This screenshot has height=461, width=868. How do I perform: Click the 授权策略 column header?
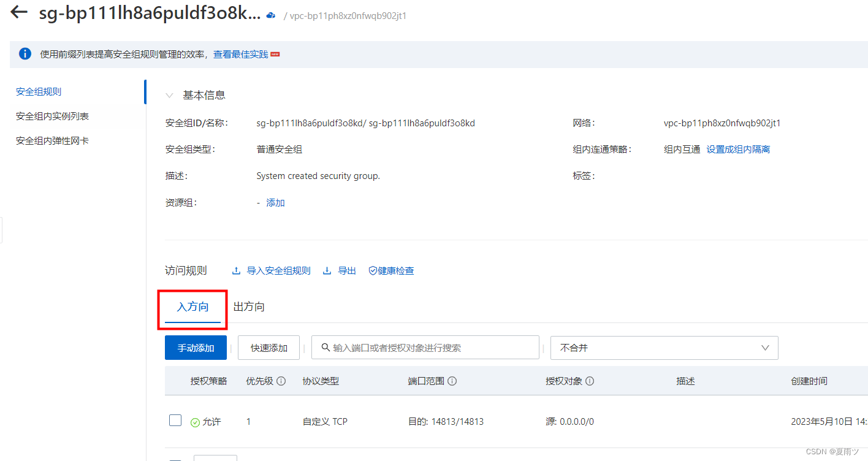[x=209, y=381]
